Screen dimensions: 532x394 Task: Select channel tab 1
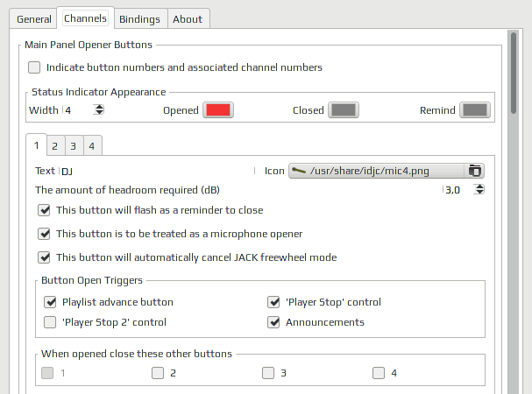(36, 145)
